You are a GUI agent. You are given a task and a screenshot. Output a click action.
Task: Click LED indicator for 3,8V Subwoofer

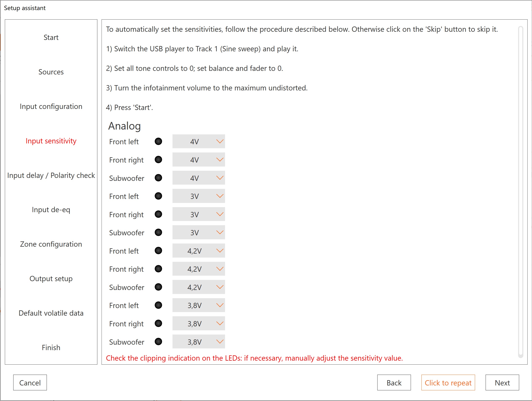click(x=158, y=341)
